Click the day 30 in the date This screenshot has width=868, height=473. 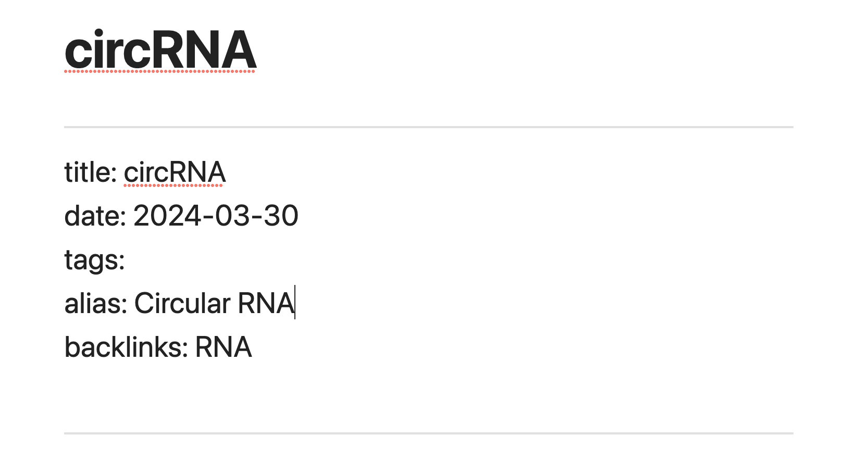click(281, 216)
